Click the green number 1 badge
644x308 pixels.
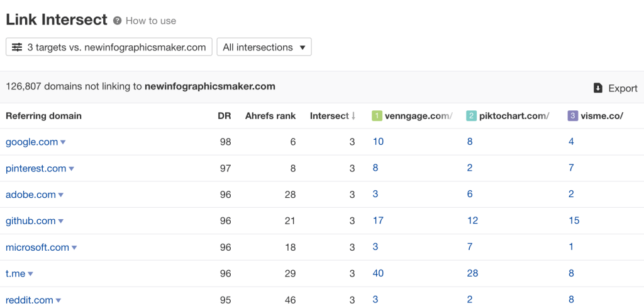tap(377, 116)
